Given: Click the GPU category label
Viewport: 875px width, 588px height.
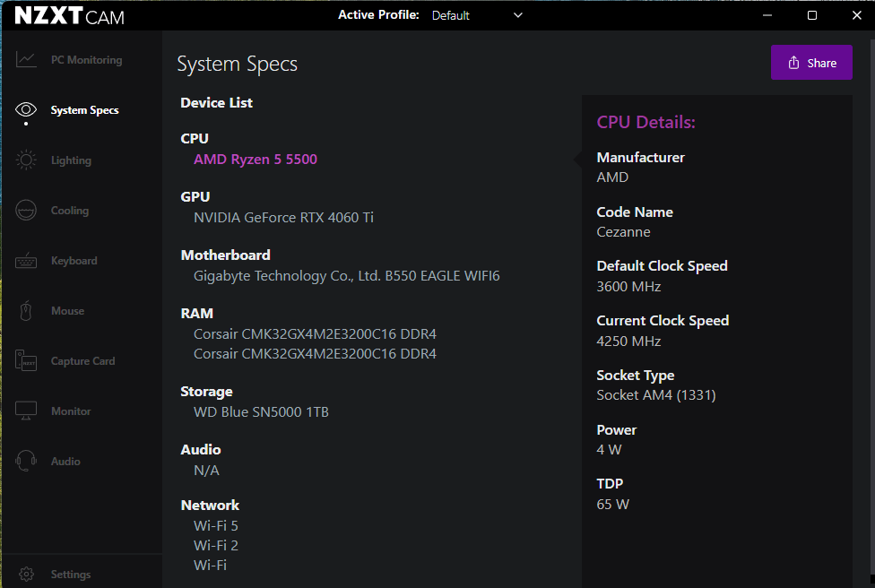Looking at the screenshot, I should tap(195, 197).
